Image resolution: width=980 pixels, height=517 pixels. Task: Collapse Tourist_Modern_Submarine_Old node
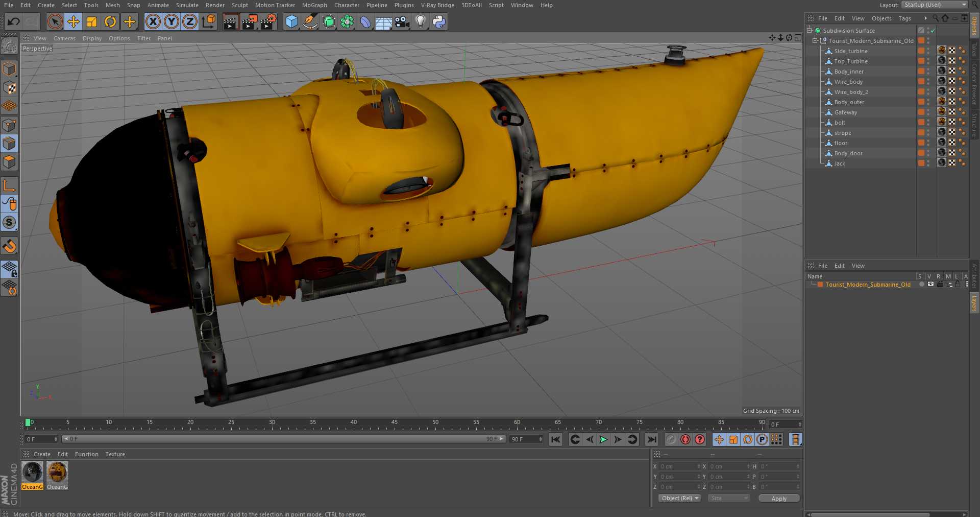click(816, 41)
